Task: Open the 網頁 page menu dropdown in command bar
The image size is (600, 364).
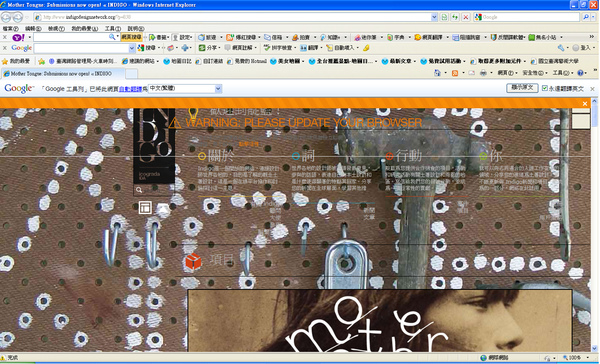Action: coord(507,73)
